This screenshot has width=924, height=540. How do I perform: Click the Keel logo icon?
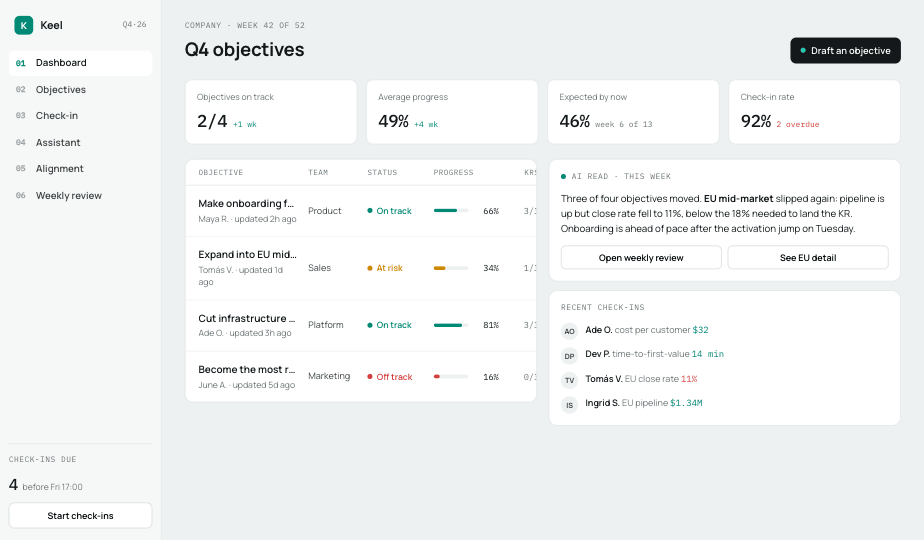coord(24,25)
